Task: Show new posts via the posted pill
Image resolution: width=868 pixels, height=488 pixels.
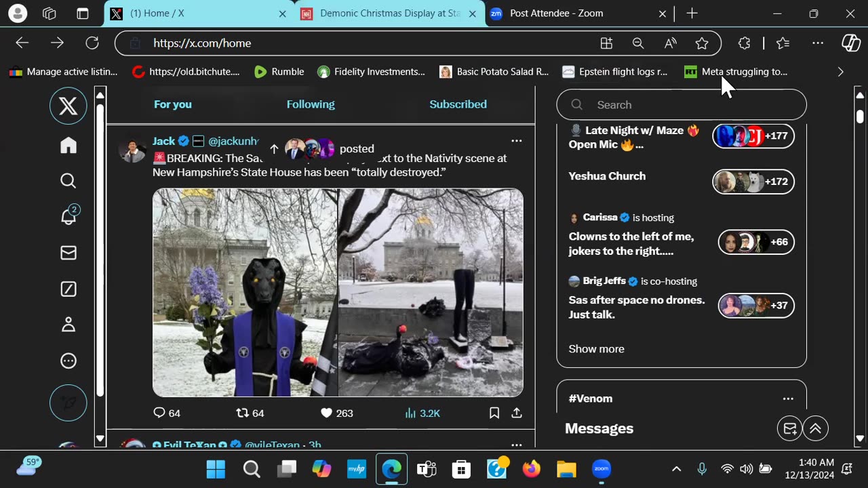Action: tap(322, 148)
